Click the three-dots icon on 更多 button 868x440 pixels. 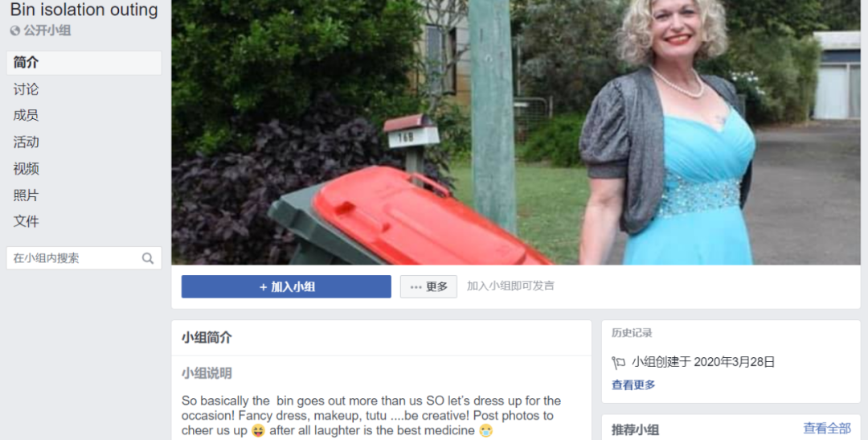click(416, 287)
